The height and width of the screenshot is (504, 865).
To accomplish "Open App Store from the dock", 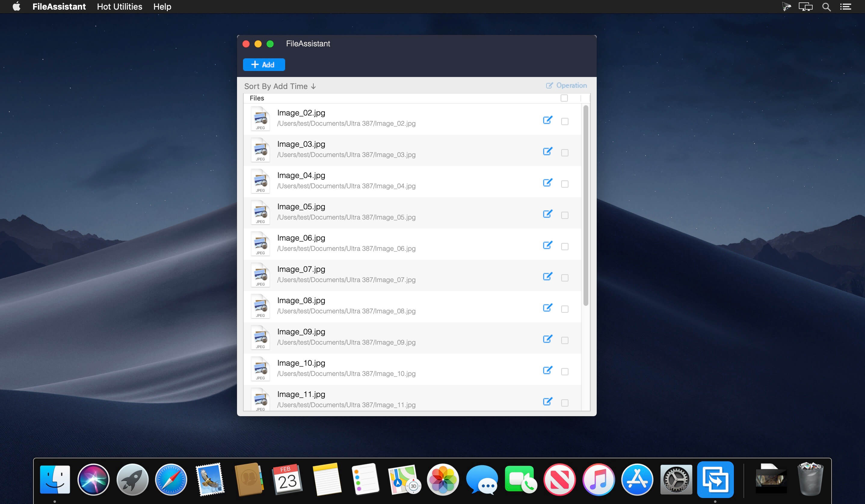I will click(637, 479).
